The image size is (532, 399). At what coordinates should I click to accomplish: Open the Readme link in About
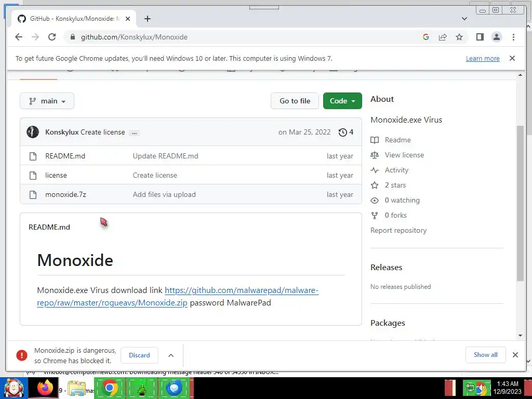(397, 140)
